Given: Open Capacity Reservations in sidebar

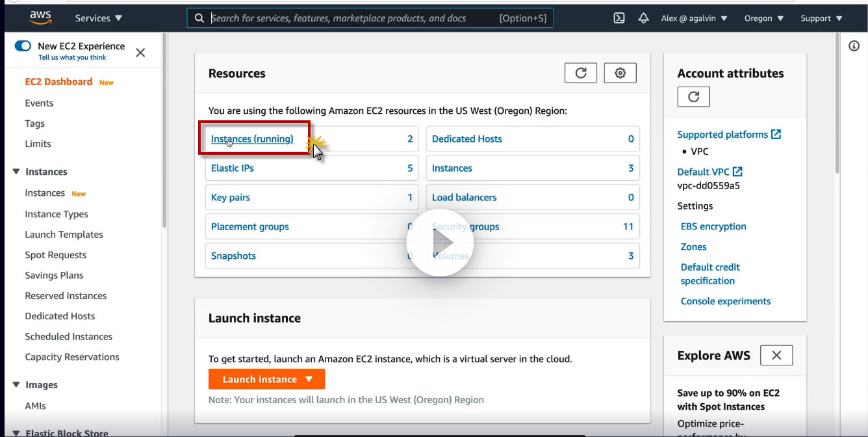Looking at the screenshot, I should [x=72, y=357].
